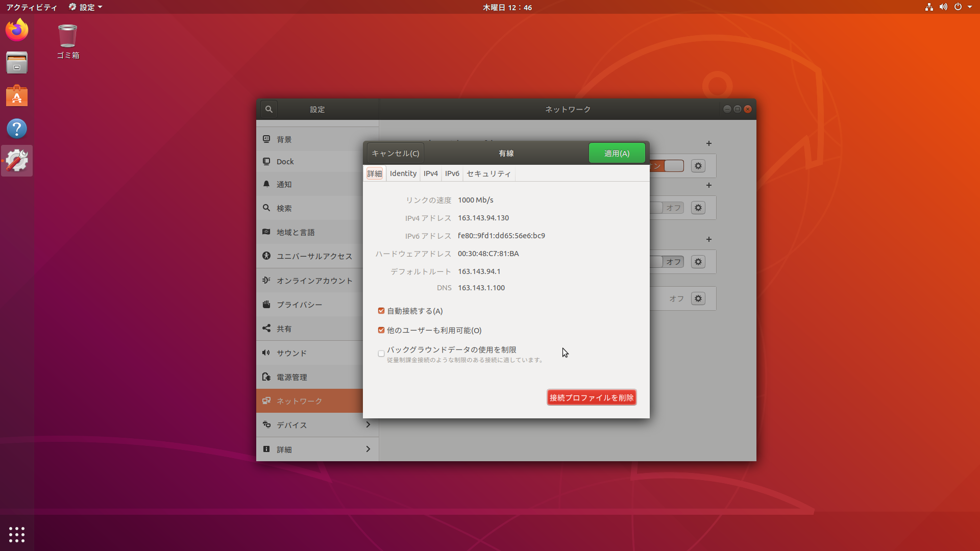This screenshot has width=980, height=551.
Task: Click hardware address 00:30:48:C7:81:BA
Action: 488,254
